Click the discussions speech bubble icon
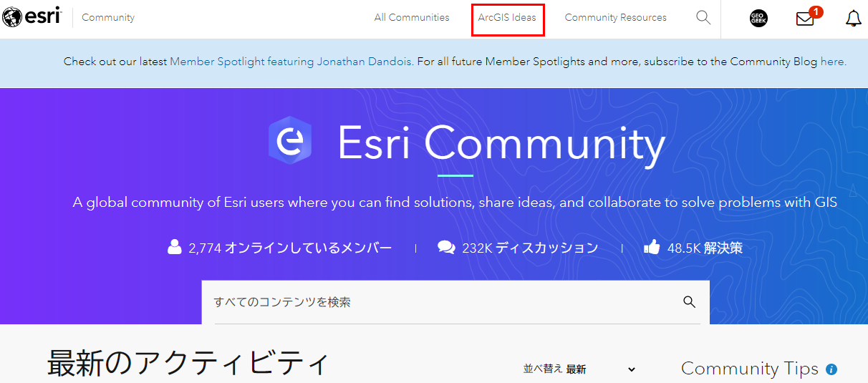Viewport: 868px width, 383px height. click(446, 248)
